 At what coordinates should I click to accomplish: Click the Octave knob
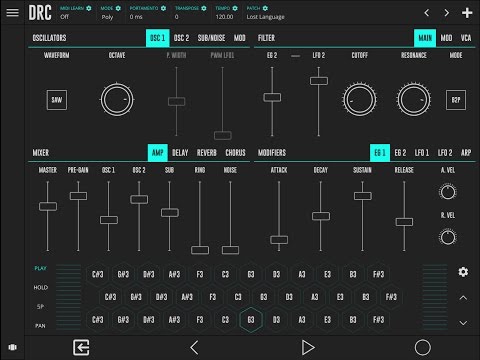click(117, 100)
